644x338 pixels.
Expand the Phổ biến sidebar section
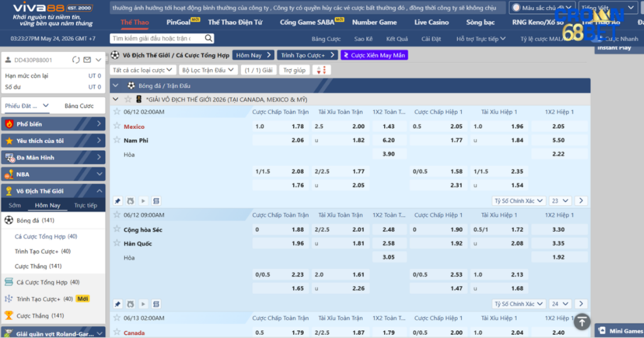pyautogui.click(x=53, y=124)
